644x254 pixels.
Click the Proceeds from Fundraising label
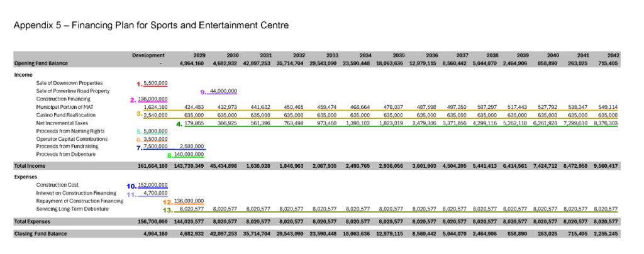(67, 146)
